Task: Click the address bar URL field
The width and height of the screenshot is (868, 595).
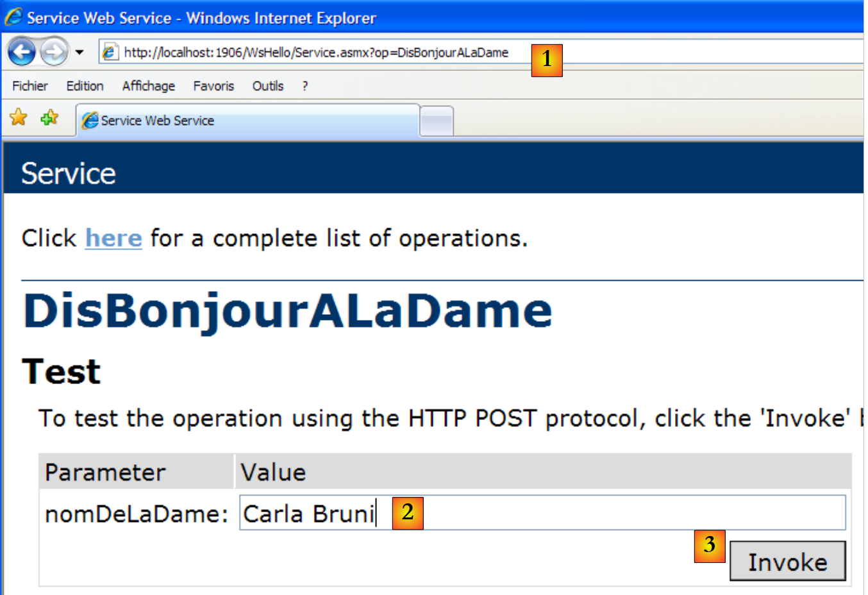Action: 321,53
